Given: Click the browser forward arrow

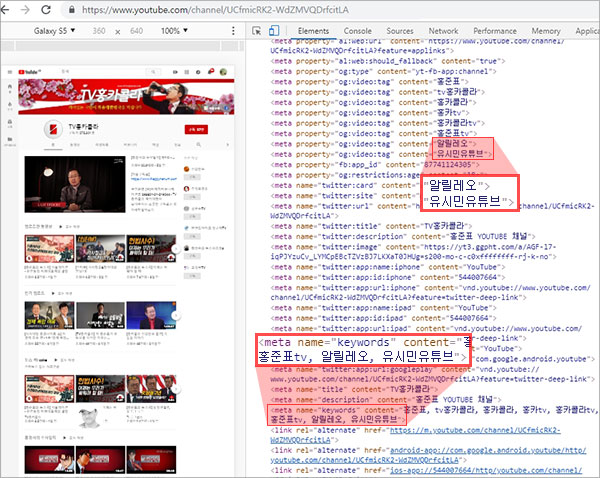Looking at the screenshot, I should point(25,10).
